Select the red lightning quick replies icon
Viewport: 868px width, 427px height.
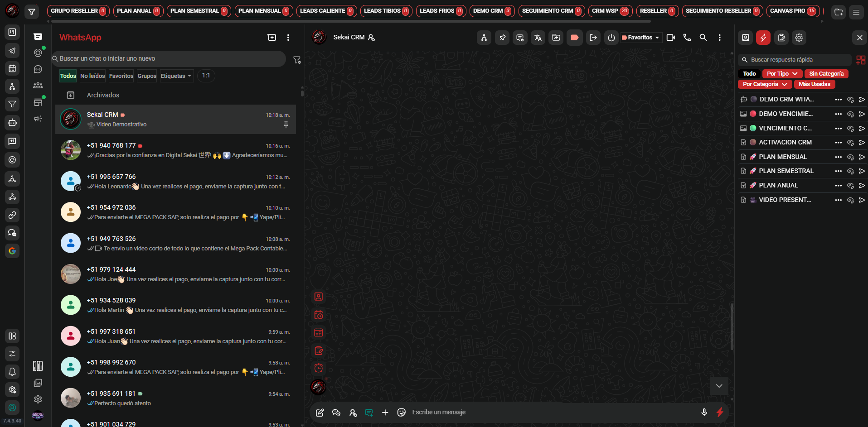(763, 38)
